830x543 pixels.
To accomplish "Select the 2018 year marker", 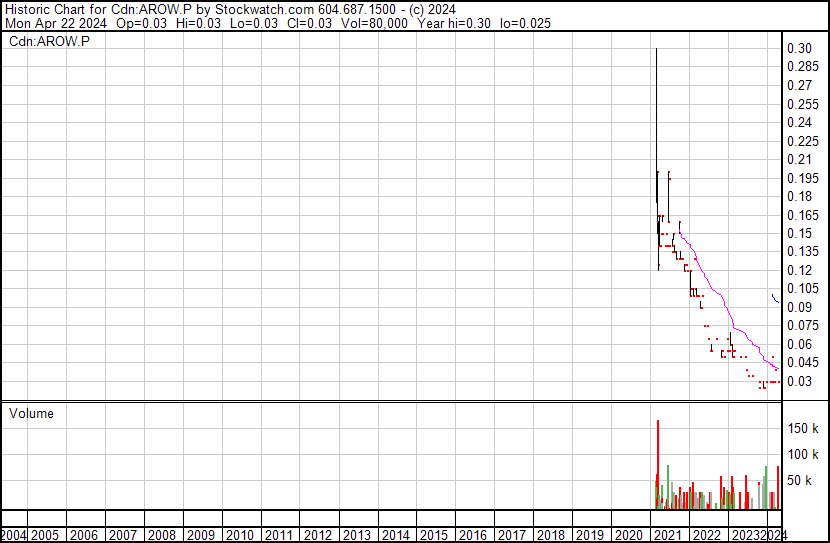I will pos(551,535).
